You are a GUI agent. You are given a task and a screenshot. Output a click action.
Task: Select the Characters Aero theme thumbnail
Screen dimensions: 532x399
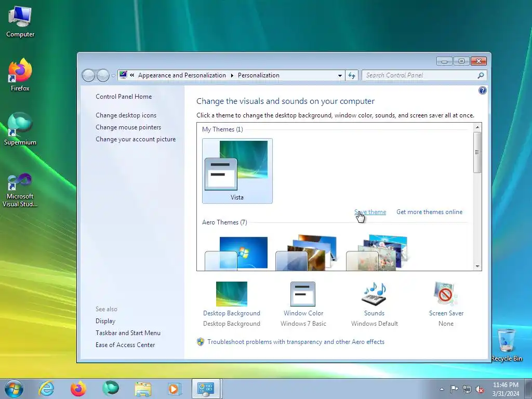pos(378,252)
